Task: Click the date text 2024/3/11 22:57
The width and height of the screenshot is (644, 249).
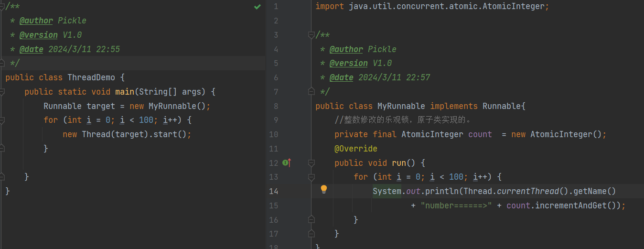Action: coord(394,77)
